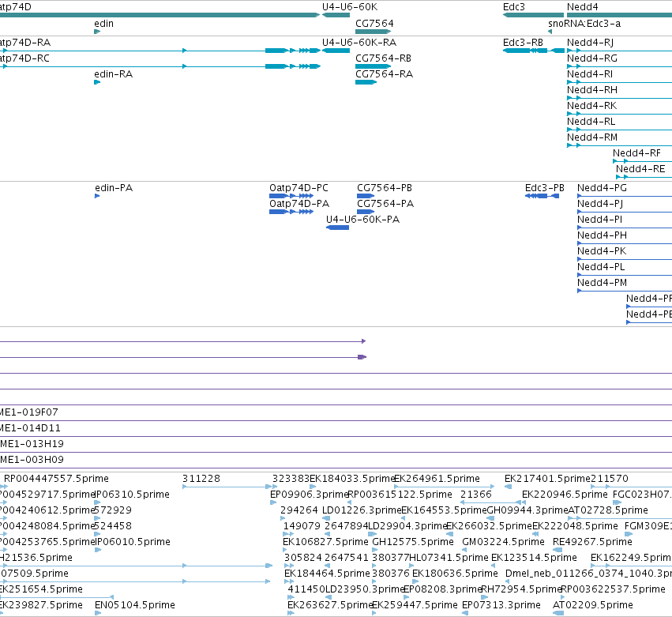Click the Nedd4-RF transcript label
The width and height of the screenshot is (672, 617).
click(636, 153)
